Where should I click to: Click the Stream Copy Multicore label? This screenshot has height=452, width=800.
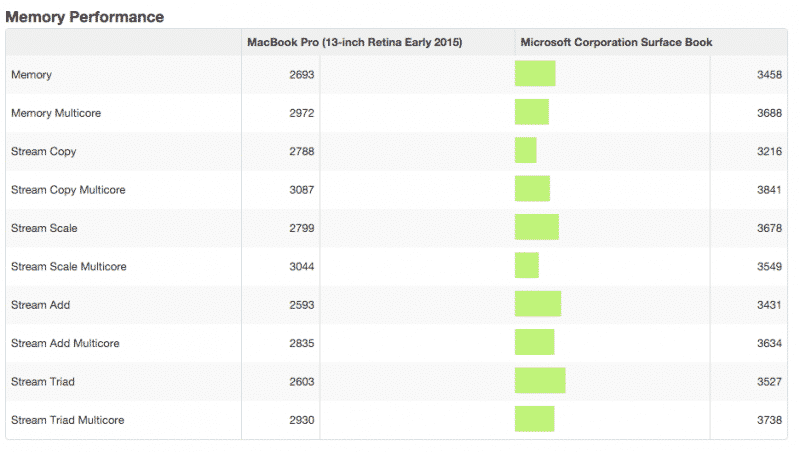click(x=68, y=190)
